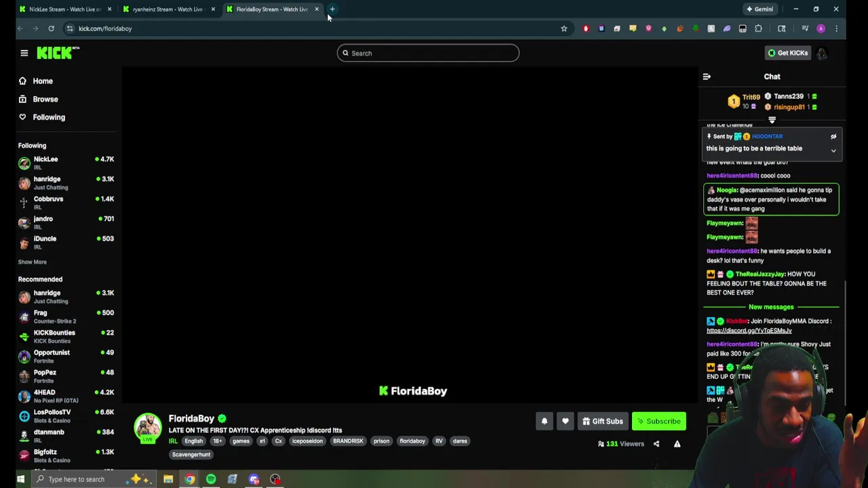This screenshot has width=868, height=488.
Task: Expand the gift leaderboard toggle
Action: click(x=772, y=120)
